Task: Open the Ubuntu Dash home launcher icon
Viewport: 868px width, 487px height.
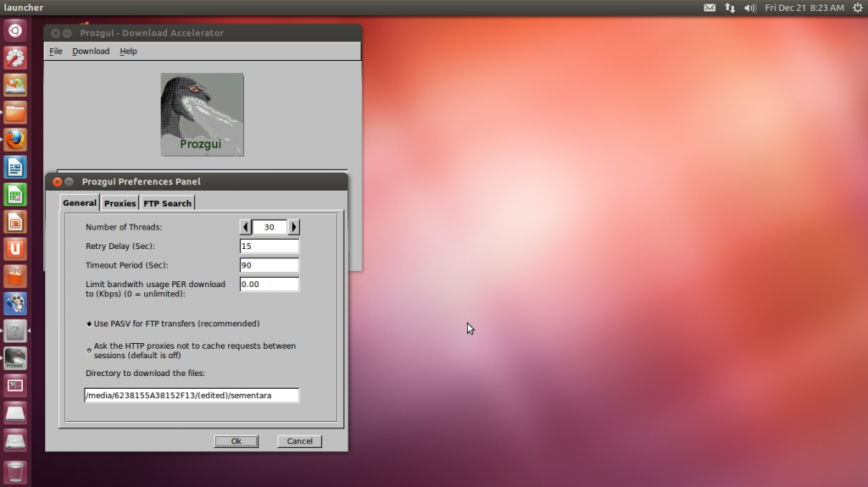Action: pos(15,30)
